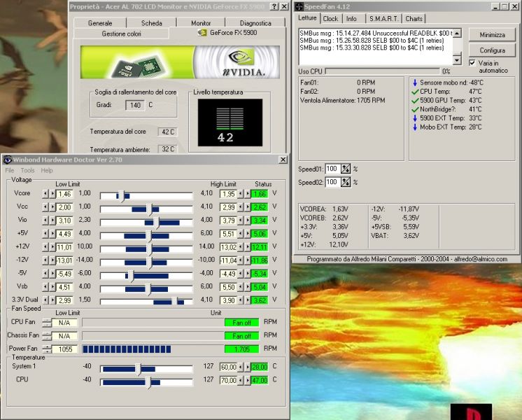This screenshot has height=420, width=522.
Task: Click the Speed02 value field
Action: click(x=332, y=182)
